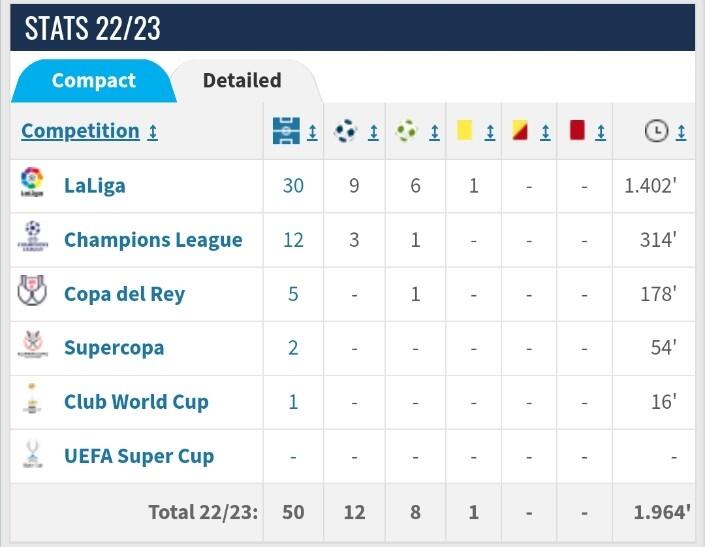Sort by goals ball icon
This screenshot has height=547, width=705.
tap(346, 131)
